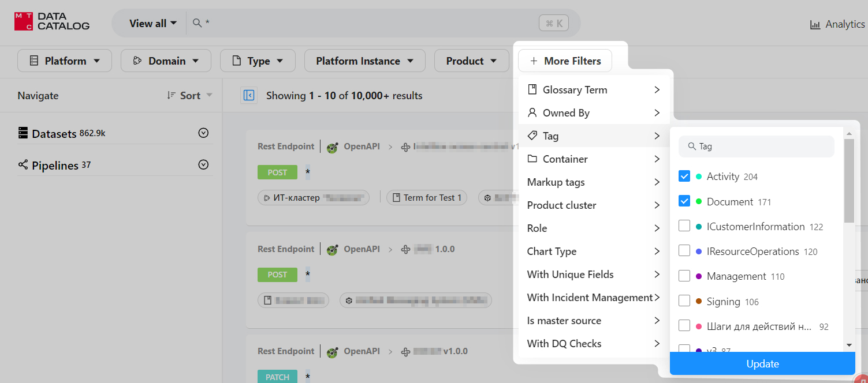Expand the Datasets section chevron
The width and height of the screenshot is (868, 383).
coord(203,133)
